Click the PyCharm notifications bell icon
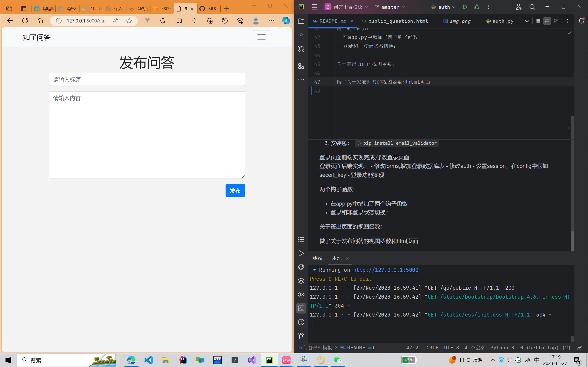The height and width of the screenshot is (367, 588). click(581, 21)
